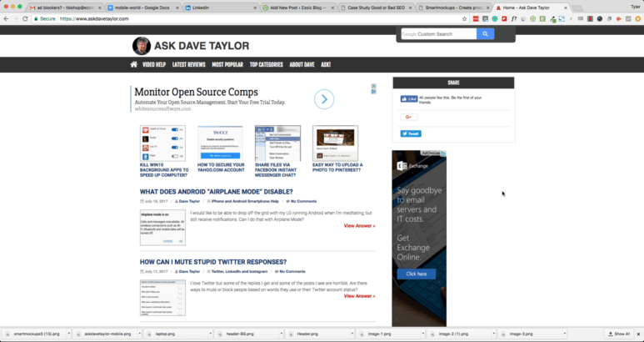
Task: Open dropdown arrow for Header.png download
Action: click(352, 334)
